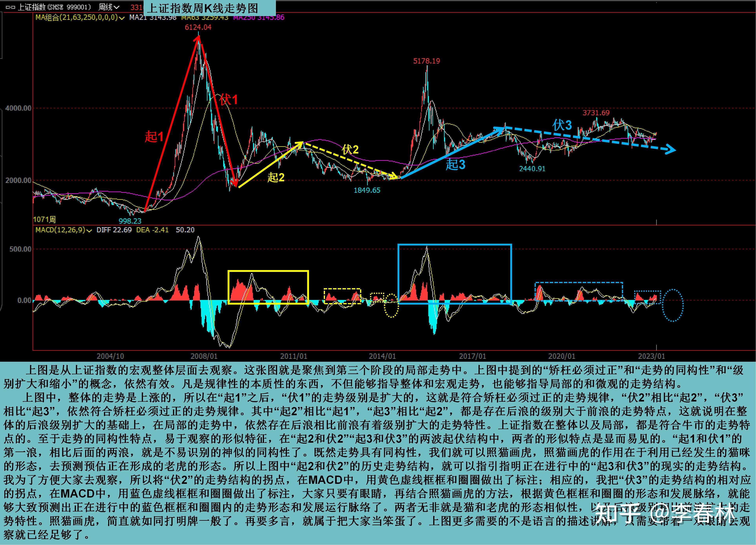Click the 2023/01 date on time axis
This screenshot has height=545, width=756.
tap(651, 356)
